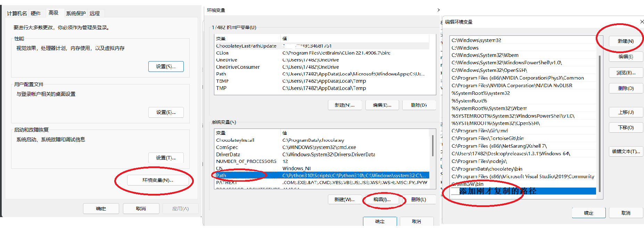Click the 编辑文本(T)... button

point(626,151)
